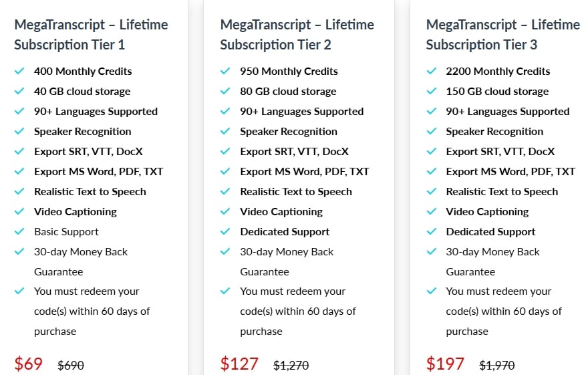This screenshot has height=375, width=588.
Task: Open the MegaTranscript Lifetime Subscription Tier 2 title
Action: click(x=297, y=35)
